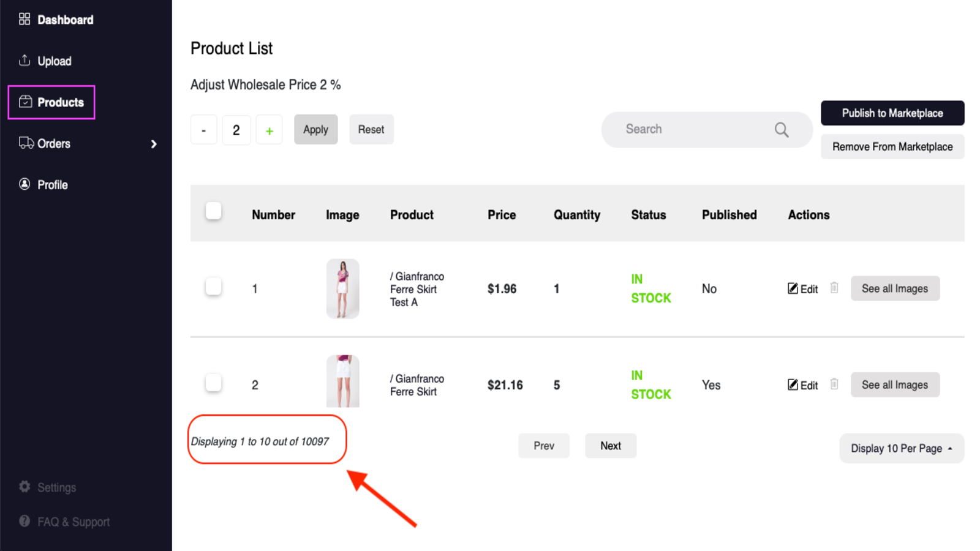Toggle the select-all header checkbox
Viewport: 980px width, 551px height.
click(x=213, y=211)
